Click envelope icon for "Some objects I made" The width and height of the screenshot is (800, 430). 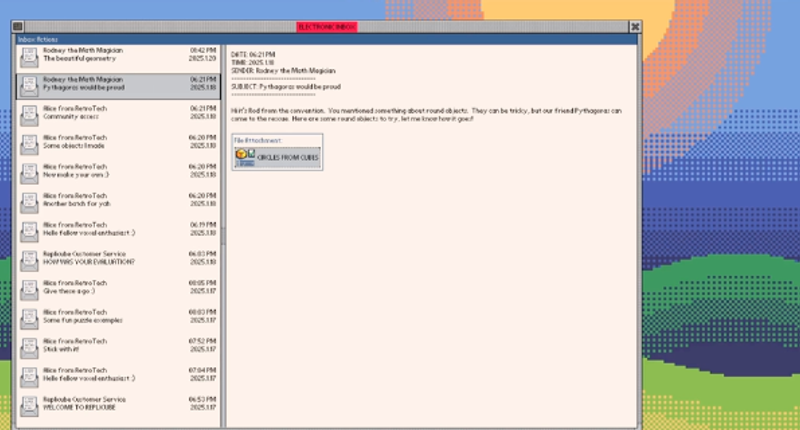pos(29,144)
